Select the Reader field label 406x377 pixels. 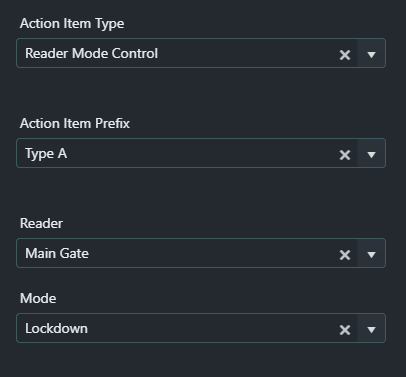pos(41,223)
